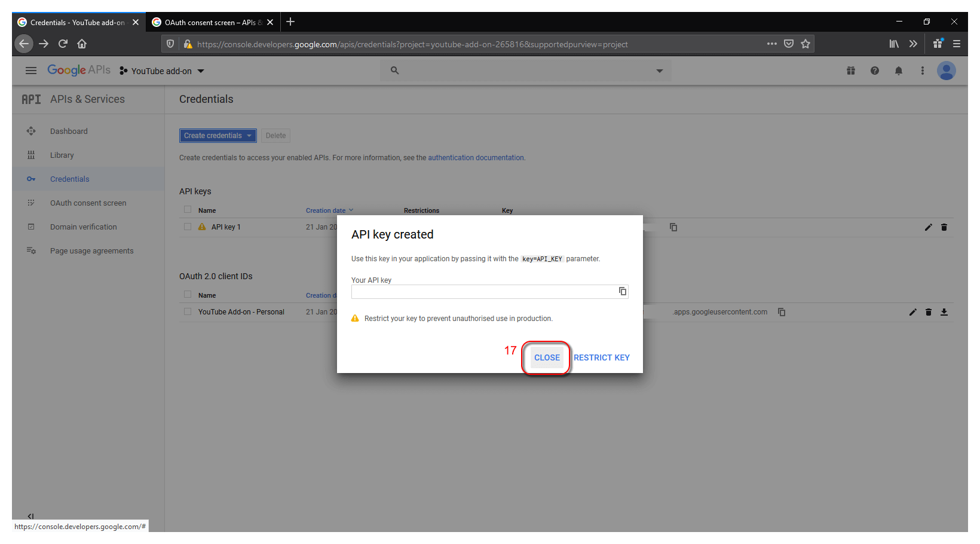The width and height of the screenshot is (980, 544).
Task: Expand the search bar dropdown arrow
Action: (659, 71)
